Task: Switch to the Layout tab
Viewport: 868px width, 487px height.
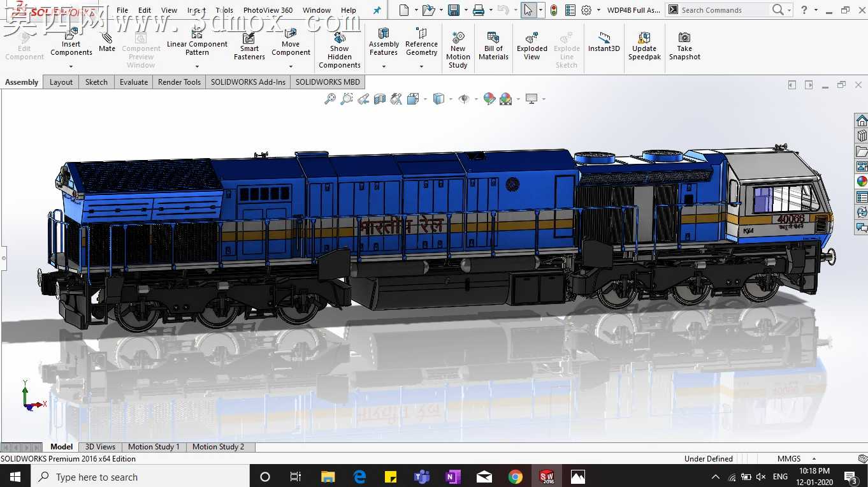Action: pyautogui.click(x=61, y=82)
